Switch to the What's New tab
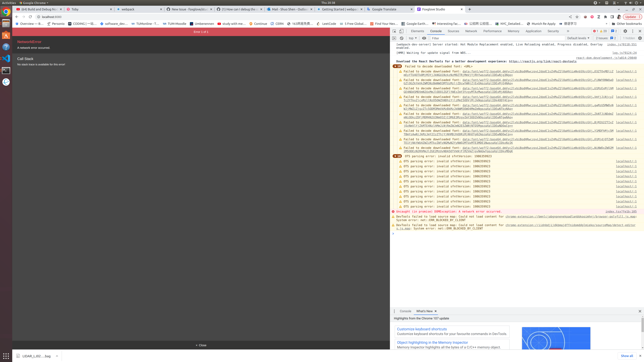This screenshot has height=362, width=644. click(425, 311)
